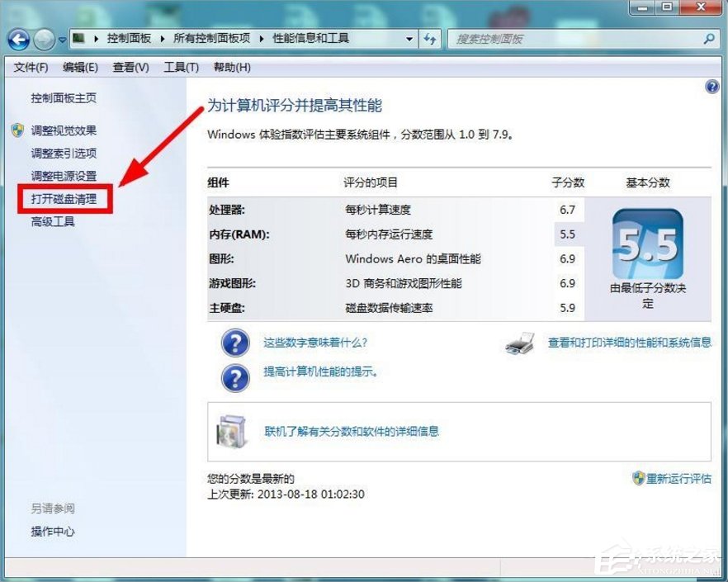Open the address bar history dropdown arrow
This screenshot has height=582, width=728.
410,38
